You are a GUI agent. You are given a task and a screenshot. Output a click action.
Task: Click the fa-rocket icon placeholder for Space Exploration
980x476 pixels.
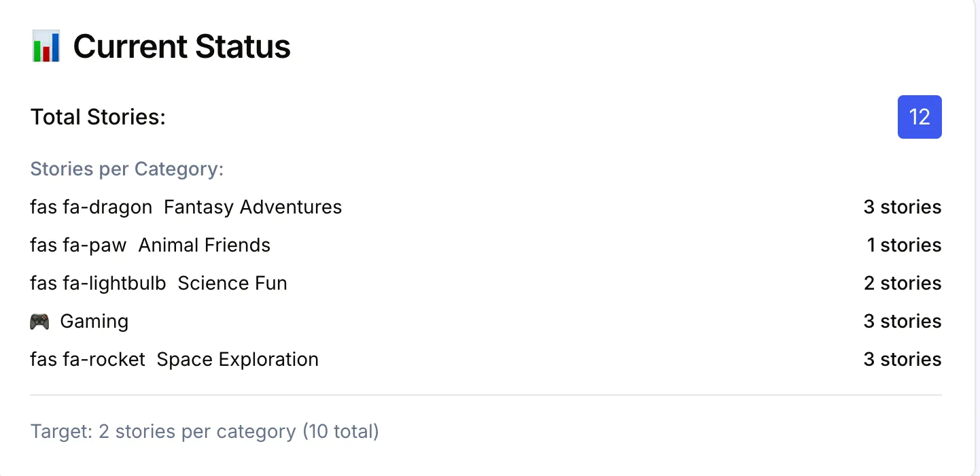click(x=88, y=359)
